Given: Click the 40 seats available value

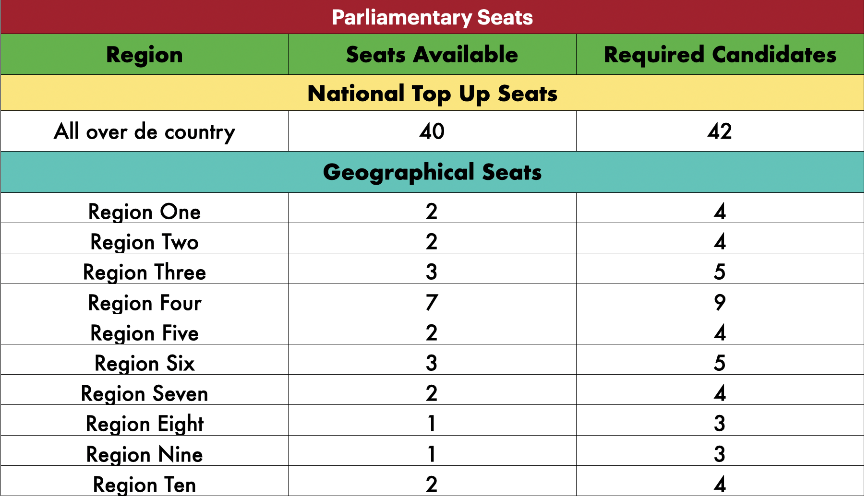Looking at the screenshot, I should [432, 131].
